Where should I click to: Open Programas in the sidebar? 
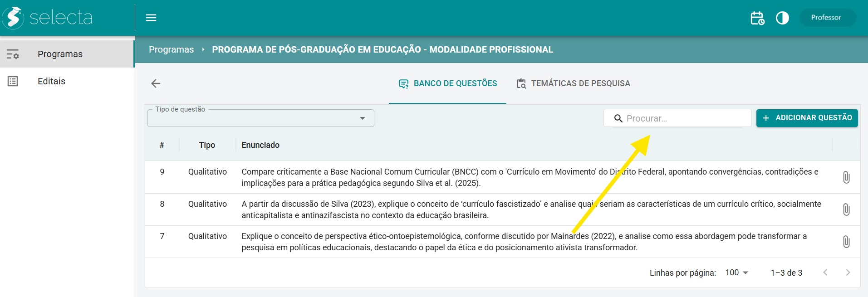pyautogui.click(x=60, y=54)
